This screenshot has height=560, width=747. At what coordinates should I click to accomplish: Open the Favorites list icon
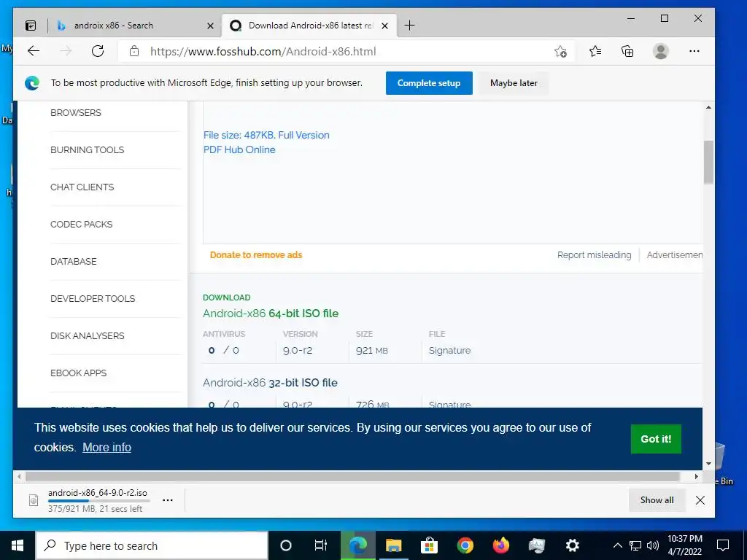[595, 51]
